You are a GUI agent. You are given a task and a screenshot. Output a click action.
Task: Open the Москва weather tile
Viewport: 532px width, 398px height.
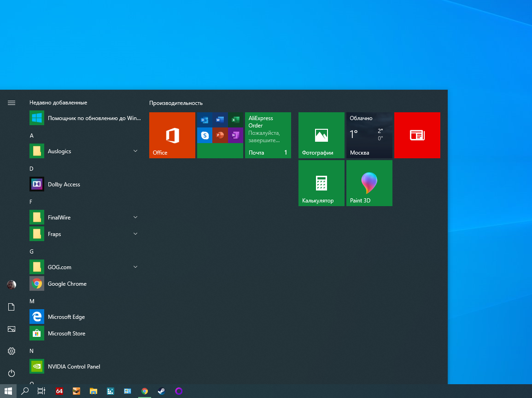pos(369,135)
